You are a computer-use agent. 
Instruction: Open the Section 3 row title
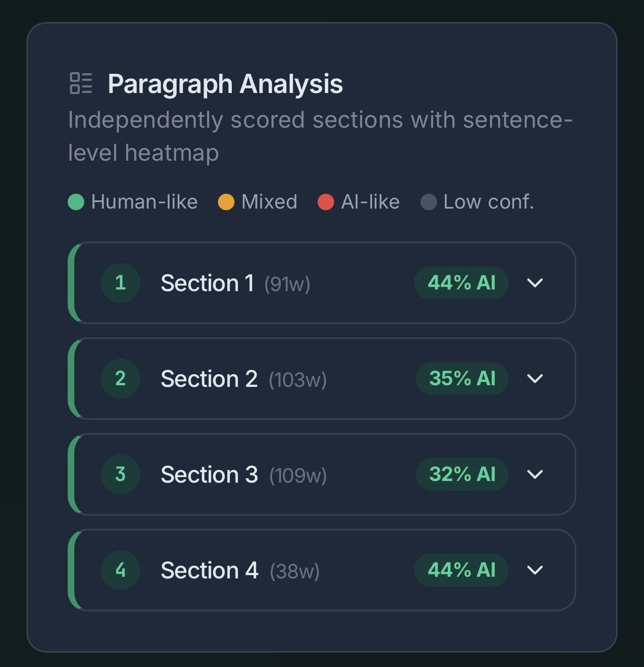(x=209, y=475)
